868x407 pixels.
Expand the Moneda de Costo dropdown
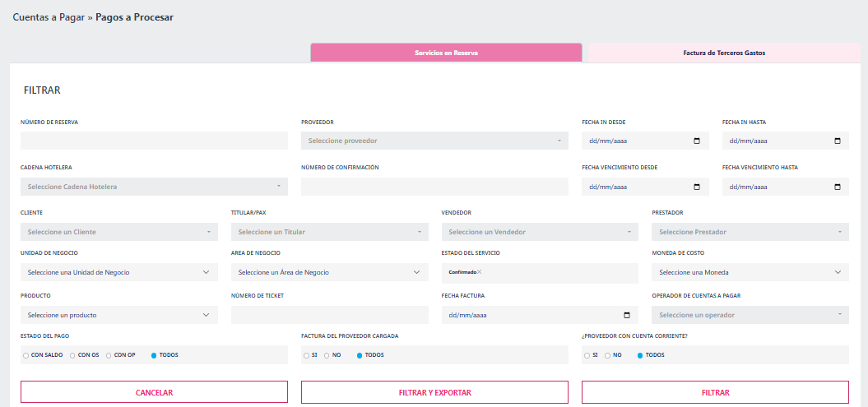point(750,272)
